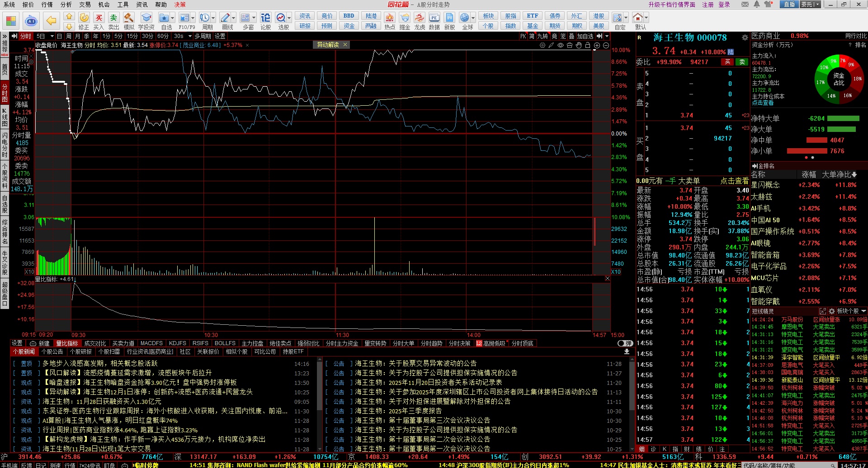Viewport: 868px width, 468px height.
Task: Click the 买入 (buy) toolbar icon
Action: (99, 21)
